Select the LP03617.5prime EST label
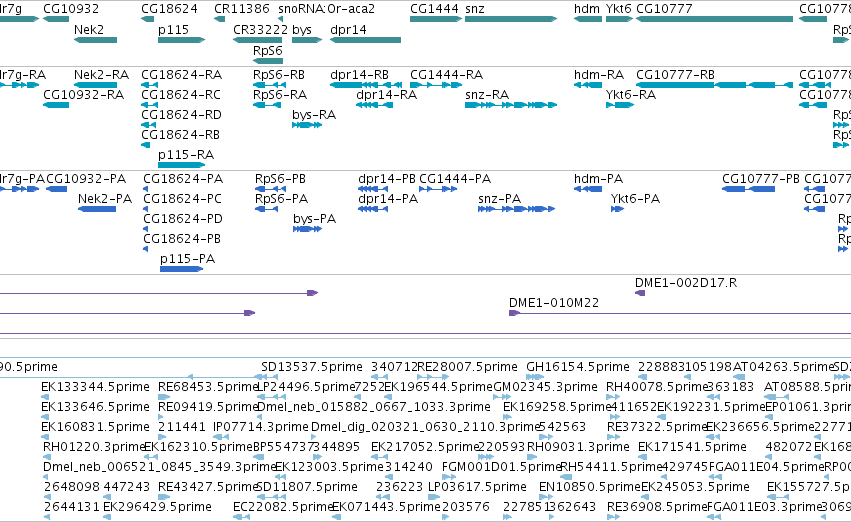 [477, 487]
